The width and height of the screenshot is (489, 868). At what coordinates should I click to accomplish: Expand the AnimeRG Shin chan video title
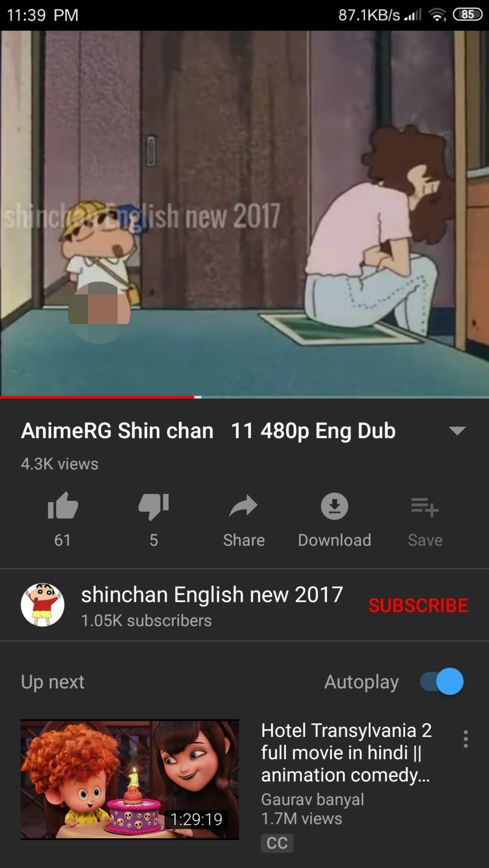click(x=208, y=431)
